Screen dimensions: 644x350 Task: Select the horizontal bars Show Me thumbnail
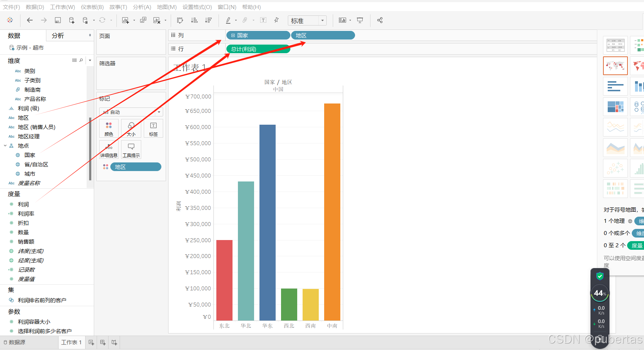click(x=615, y=86)
